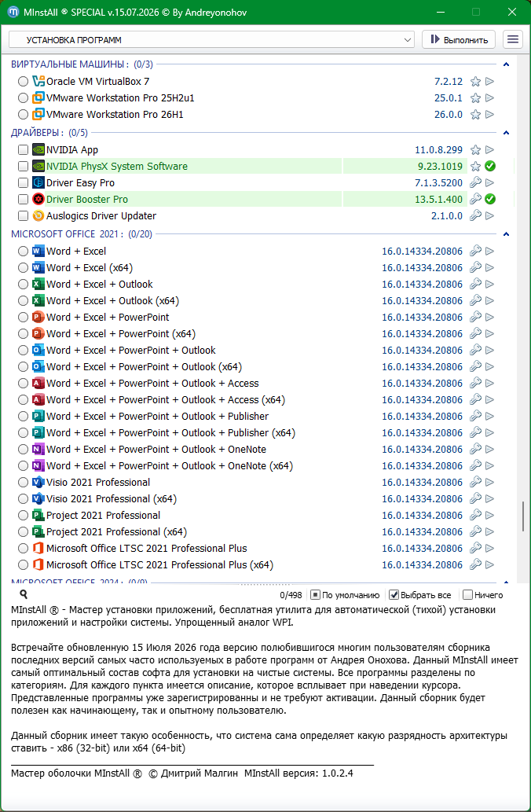This screenshot has height=812, width=531.
Task: Click the search magnifier icon
Action: tap(24, 594)
